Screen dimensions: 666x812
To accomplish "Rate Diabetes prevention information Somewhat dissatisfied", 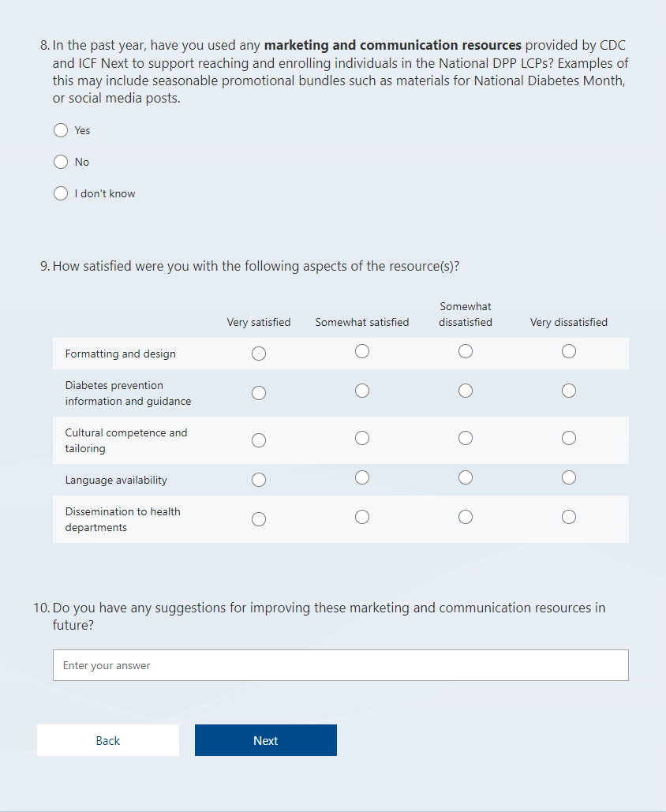I will pos(466,391).
